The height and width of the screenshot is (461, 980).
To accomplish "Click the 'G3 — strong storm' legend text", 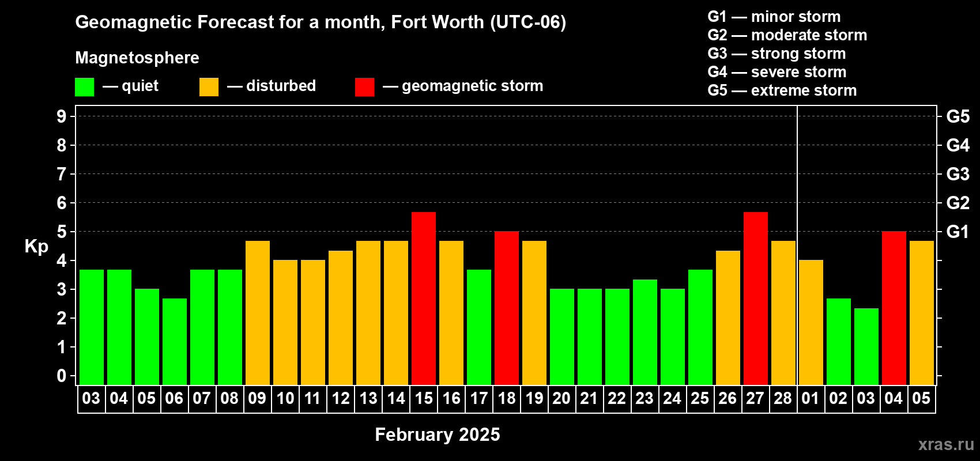I will click(x=777, y=54).
